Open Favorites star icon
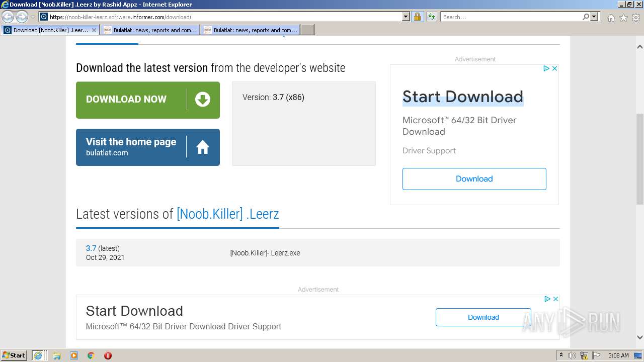 pyautogui.click(x=623, y=18)
